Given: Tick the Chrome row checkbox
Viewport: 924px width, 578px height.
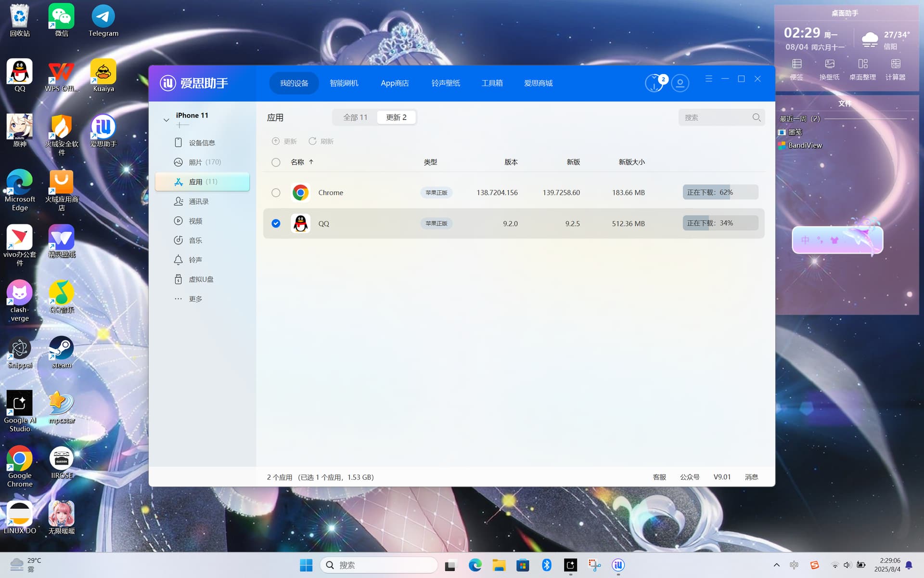Looking at the screenshot, I should pos(276,193).
